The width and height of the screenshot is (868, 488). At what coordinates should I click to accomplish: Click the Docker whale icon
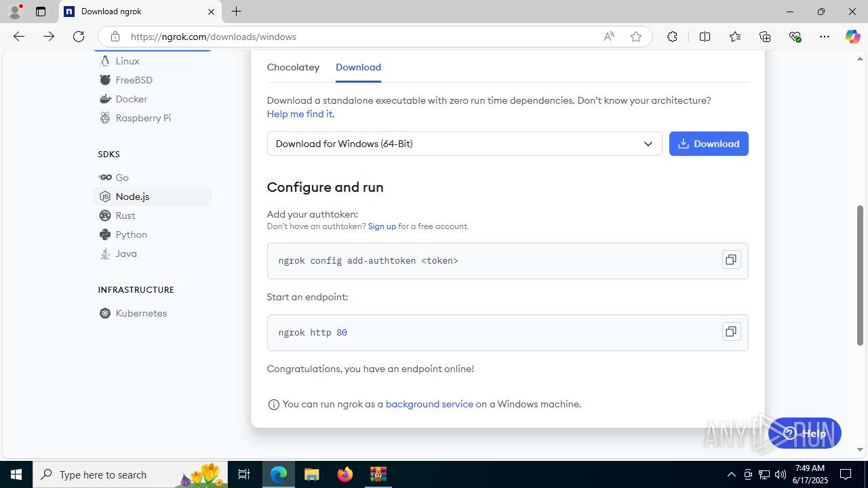click(105, 99)
